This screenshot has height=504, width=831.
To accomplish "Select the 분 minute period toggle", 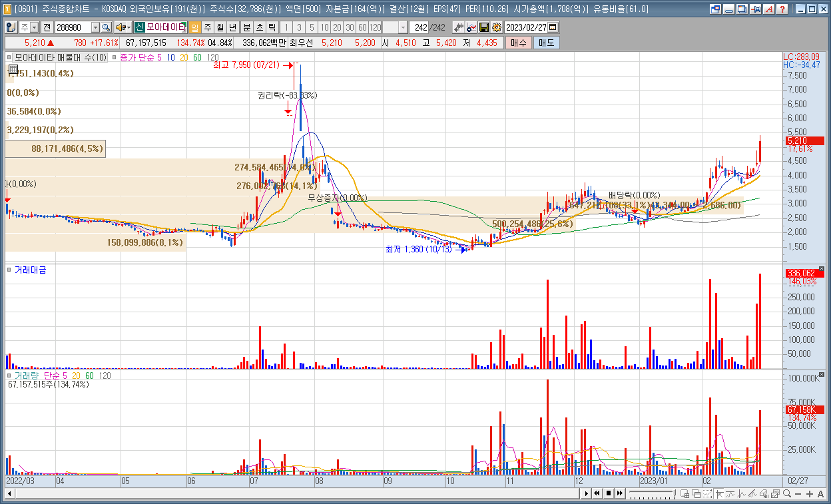I will click(246, 27).
